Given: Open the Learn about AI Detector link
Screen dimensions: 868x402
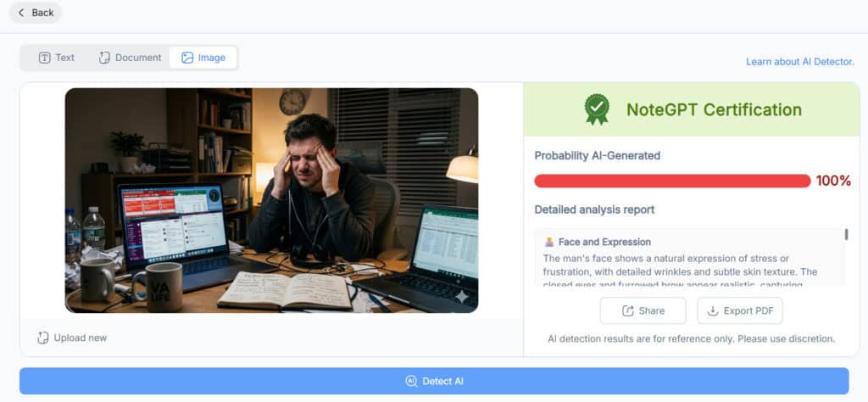Looking at the screenshot, I should [x=800, y=61].
